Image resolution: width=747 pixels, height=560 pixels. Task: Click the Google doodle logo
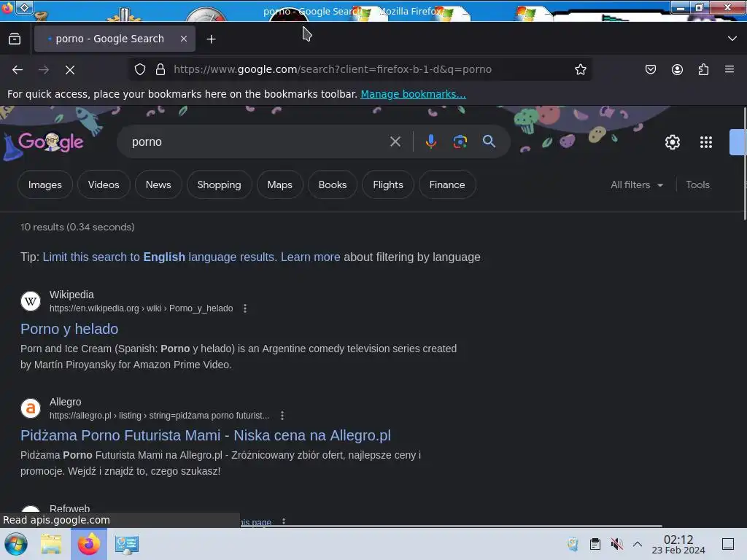click(50, 142)
